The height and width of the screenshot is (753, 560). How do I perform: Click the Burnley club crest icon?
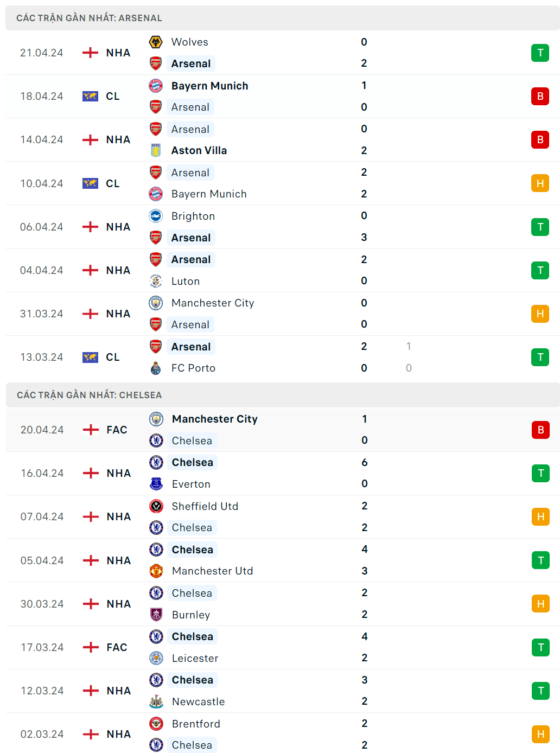[x=156, y=615]
